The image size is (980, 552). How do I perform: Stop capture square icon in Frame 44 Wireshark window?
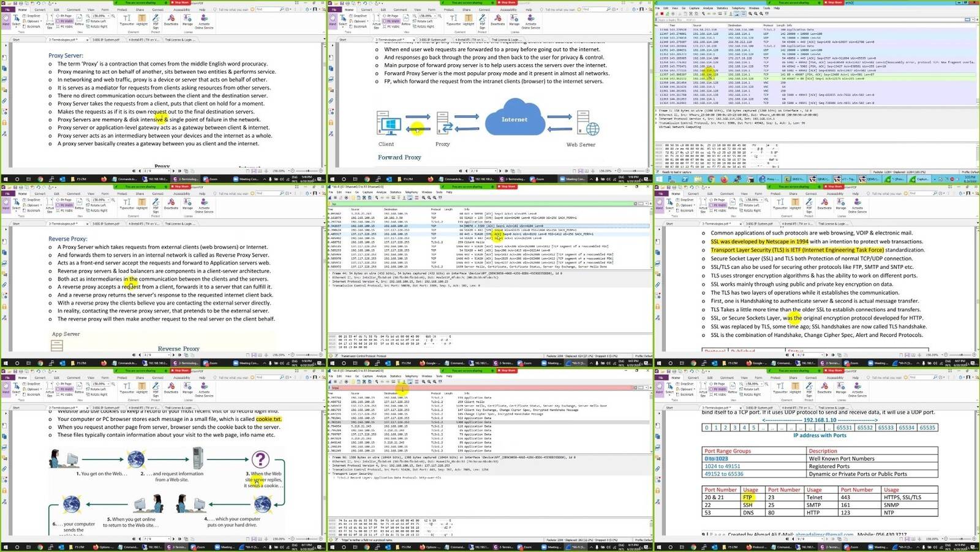point(336,197)
